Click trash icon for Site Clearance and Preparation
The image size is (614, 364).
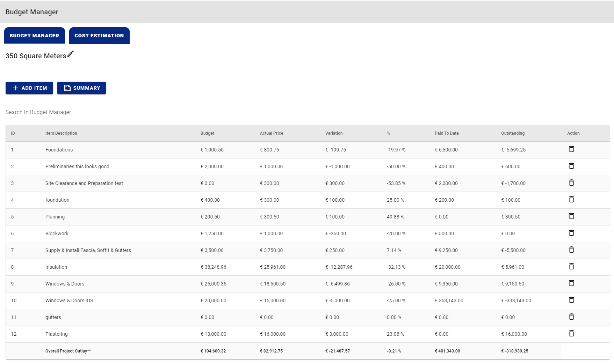coord(571,183)
